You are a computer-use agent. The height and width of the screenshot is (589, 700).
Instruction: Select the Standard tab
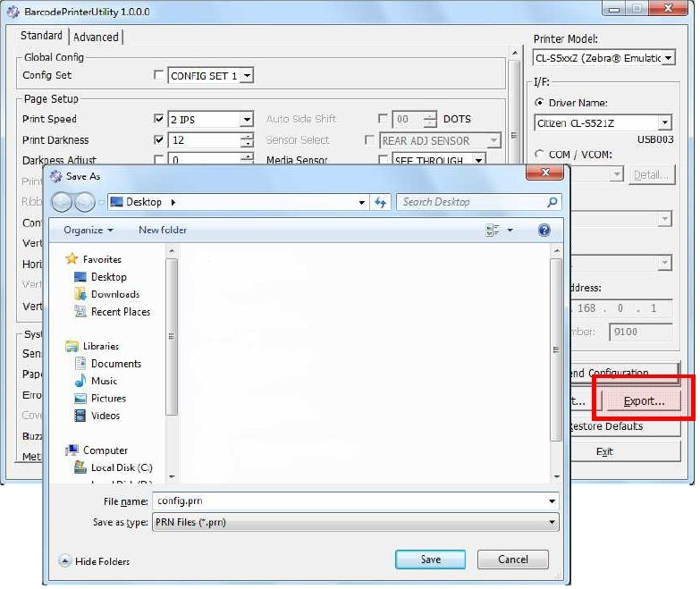pyautogui.click(x=41, y=36)
